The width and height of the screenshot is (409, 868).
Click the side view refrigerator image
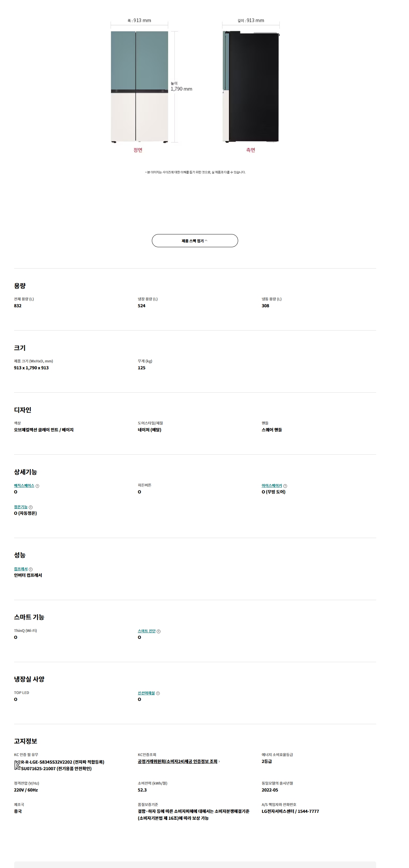[251, 87]
